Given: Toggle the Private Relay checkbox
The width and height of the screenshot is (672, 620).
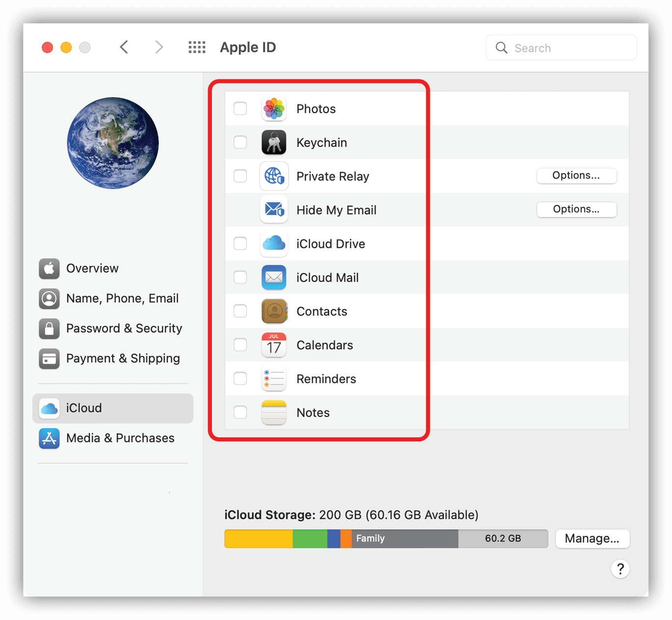Looking at the screenshot, I should [x=240, y=176].
